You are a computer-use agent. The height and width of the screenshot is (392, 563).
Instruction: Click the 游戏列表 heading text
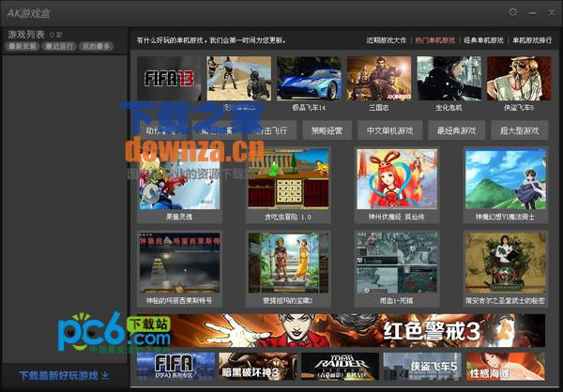pyautogui.click(x=26, y=35)
